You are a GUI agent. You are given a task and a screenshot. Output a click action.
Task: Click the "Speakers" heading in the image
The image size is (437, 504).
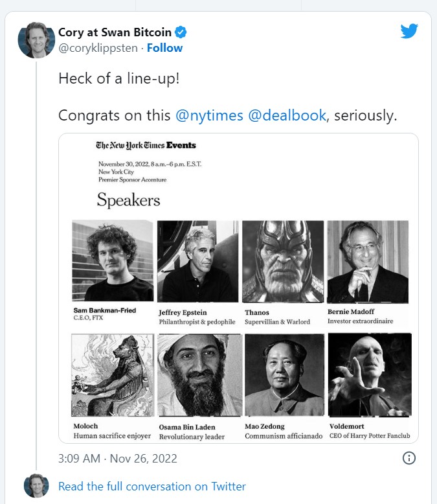[x=128, y=200]
